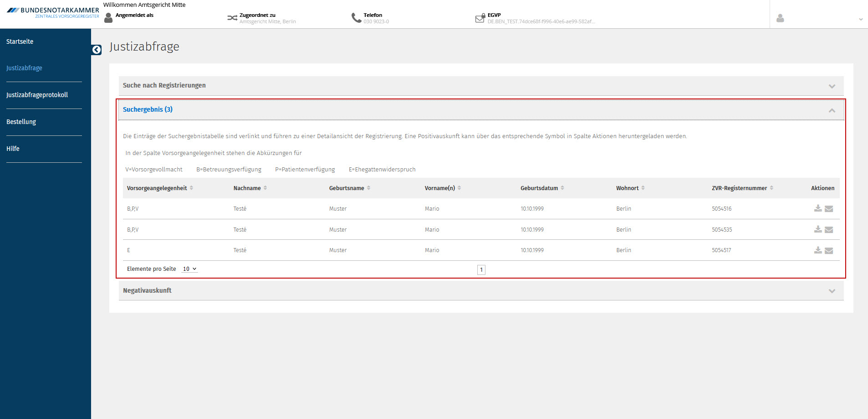Open the registration row with number 5054516
Screen dimensions: 868x419
tap(481, 209)
